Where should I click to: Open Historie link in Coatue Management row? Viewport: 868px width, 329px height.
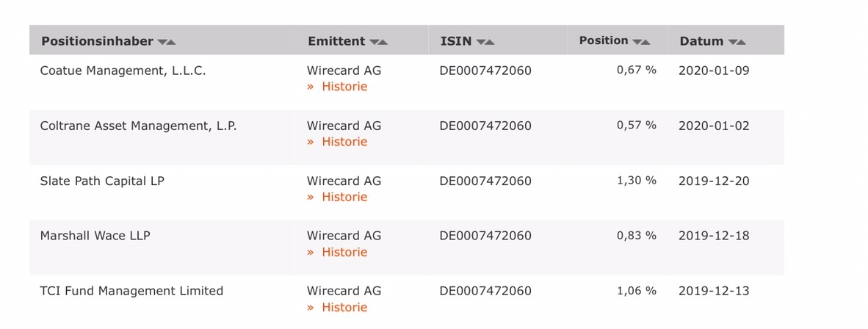[x=337, y=87]
